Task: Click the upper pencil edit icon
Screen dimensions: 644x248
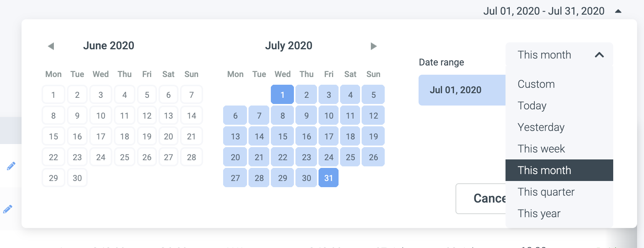Action: tap(11, 166)
